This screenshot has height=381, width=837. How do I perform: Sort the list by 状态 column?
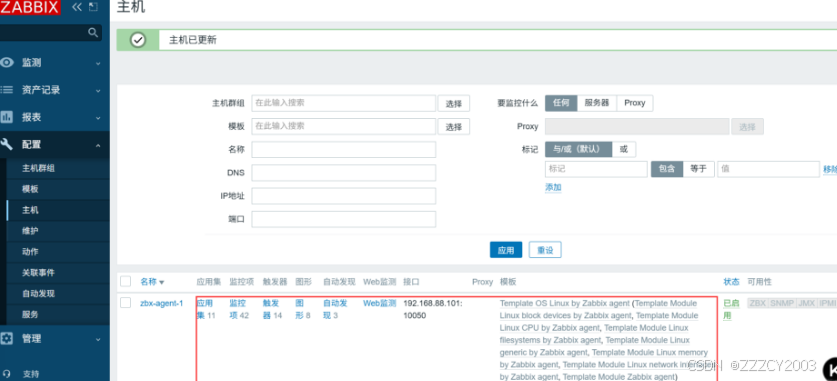[x=731, y=281]
